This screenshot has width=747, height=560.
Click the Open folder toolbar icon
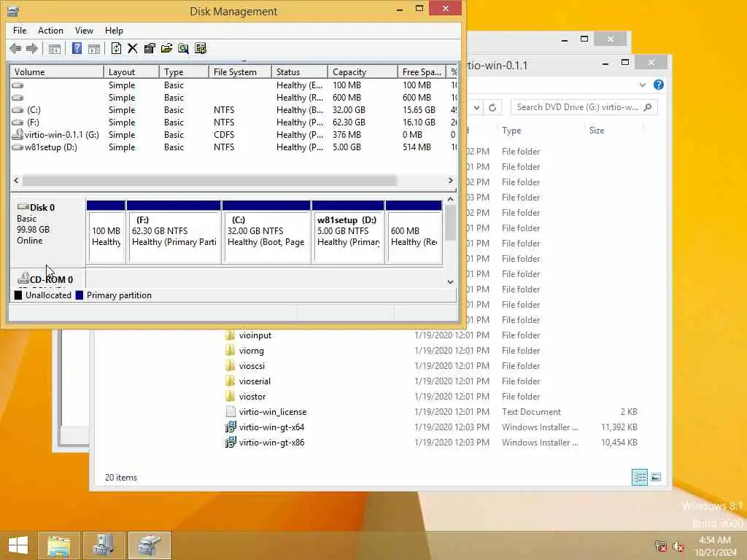coord(166,48)
